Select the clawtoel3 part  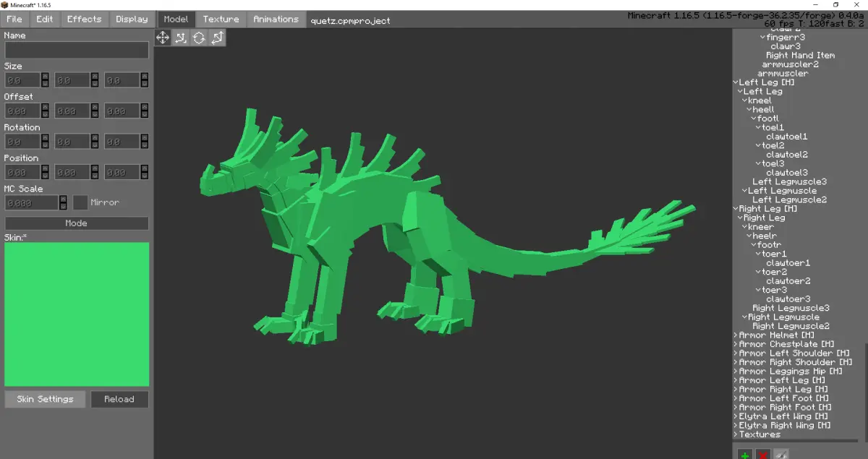coord(787,173)
